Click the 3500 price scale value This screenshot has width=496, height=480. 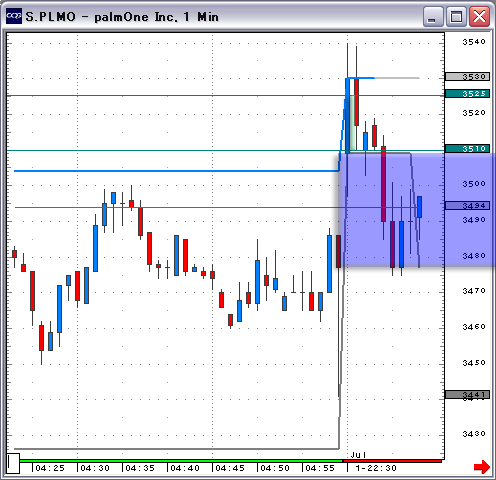(x=474, y=184)
